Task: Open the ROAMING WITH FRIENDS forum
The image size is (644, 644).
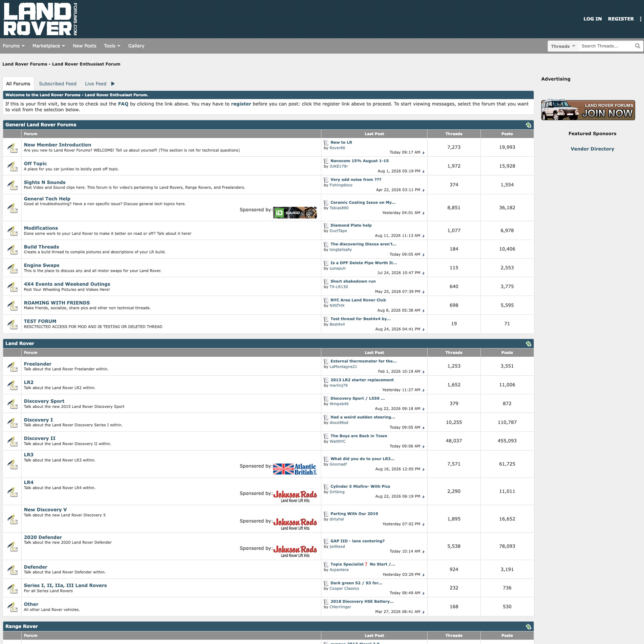Action: 57,303
